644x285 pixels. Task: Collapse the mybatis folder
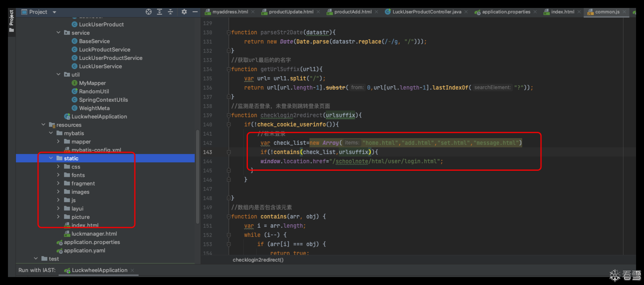click(x=51, y=133)
